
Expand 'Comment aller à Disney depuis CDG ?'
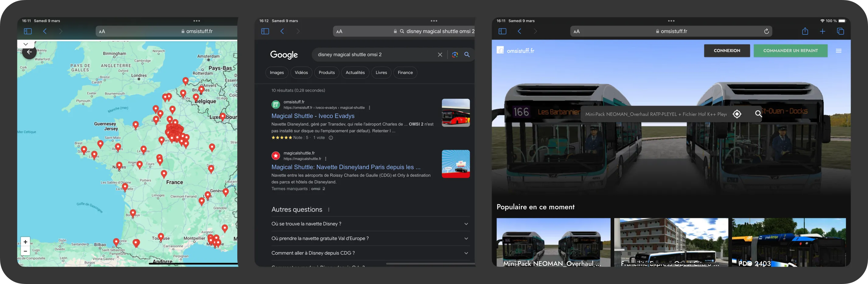point(466,253)
